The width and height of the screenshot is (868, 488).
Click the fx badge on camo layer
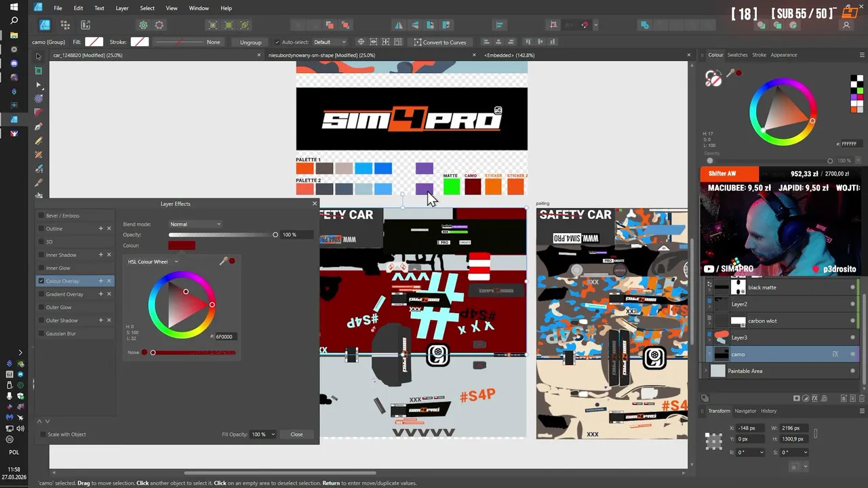coord(835,354)
